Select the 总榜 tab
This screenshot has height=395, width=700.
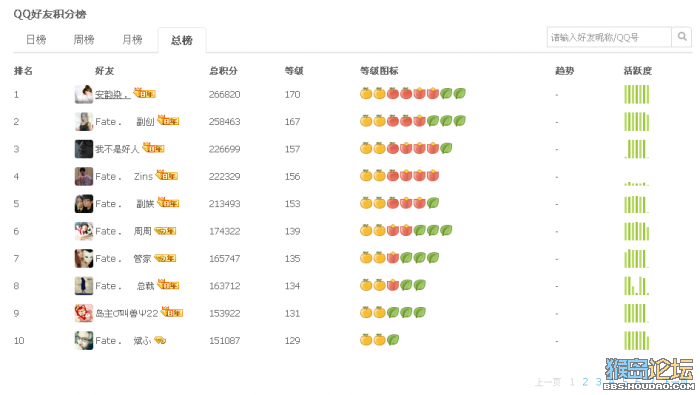point(182,40)
